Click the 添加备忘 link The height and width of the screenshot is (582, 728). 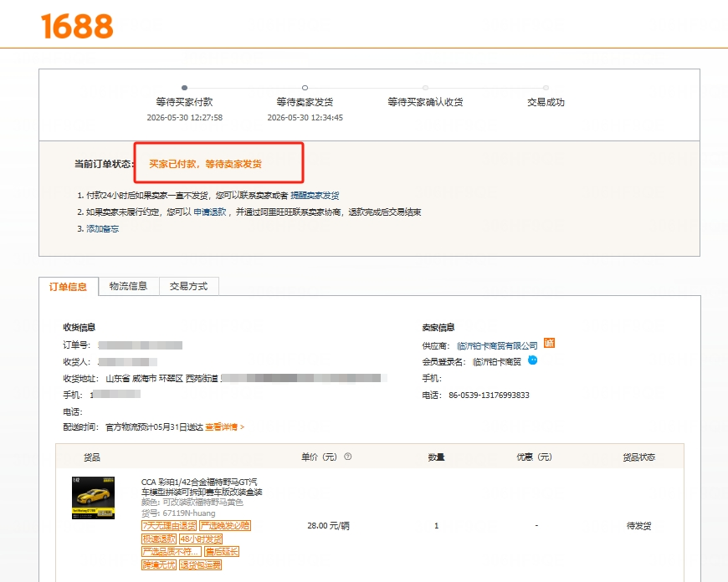click(103, 229)
